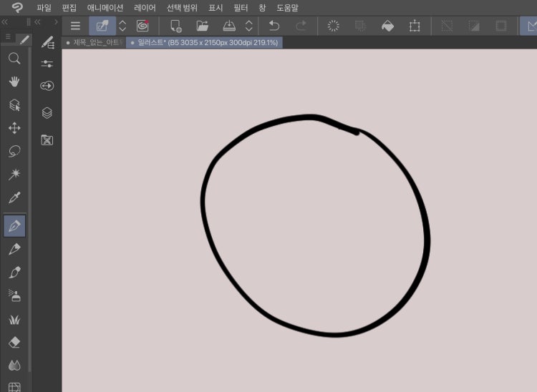Viewport: 537px width, 392px height.
Task: Open the hamburger command bar menu
Action: [x=75, y=26]
